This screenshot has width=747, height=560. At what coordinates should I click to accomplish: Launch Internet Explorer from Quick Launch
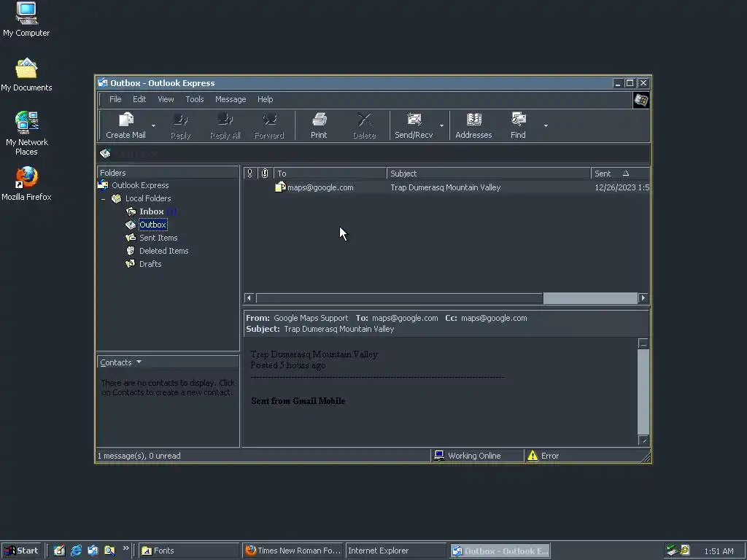click(76, 551)
